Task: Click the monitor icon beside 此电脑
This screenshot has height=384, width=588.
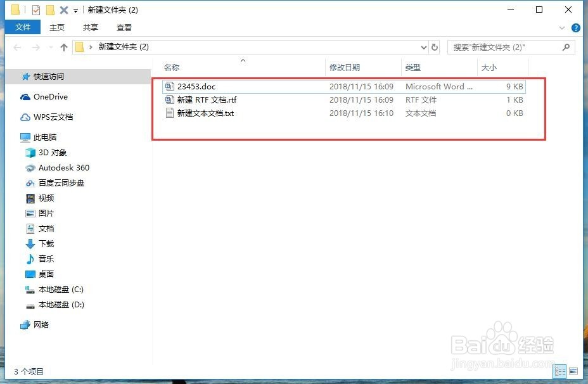Action: point(25,138)
